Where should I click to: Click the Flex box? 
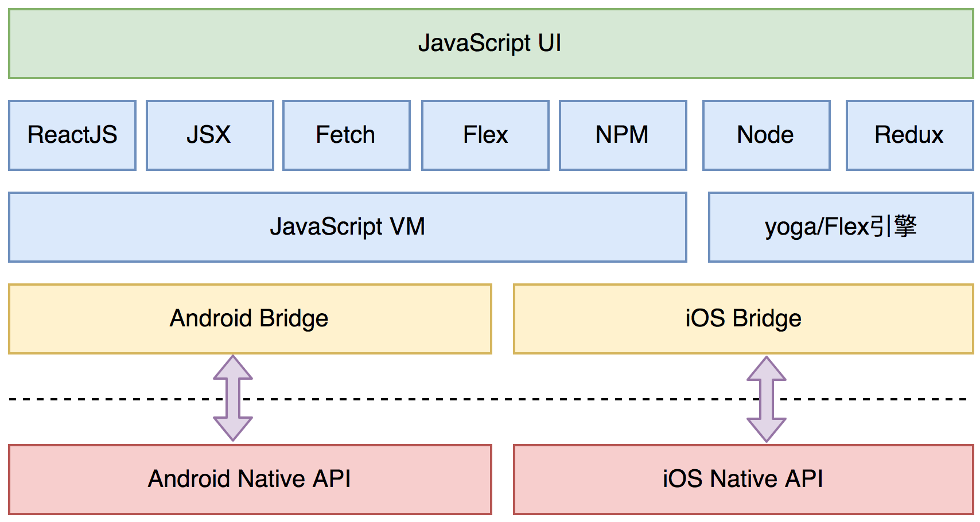[485, 135]
